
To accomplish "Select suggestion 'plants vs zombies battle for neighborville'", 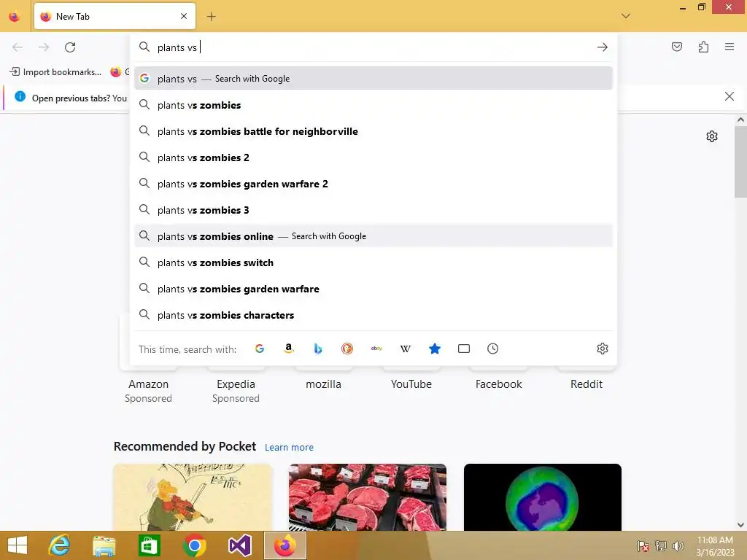I will click(x=373, y=131).
